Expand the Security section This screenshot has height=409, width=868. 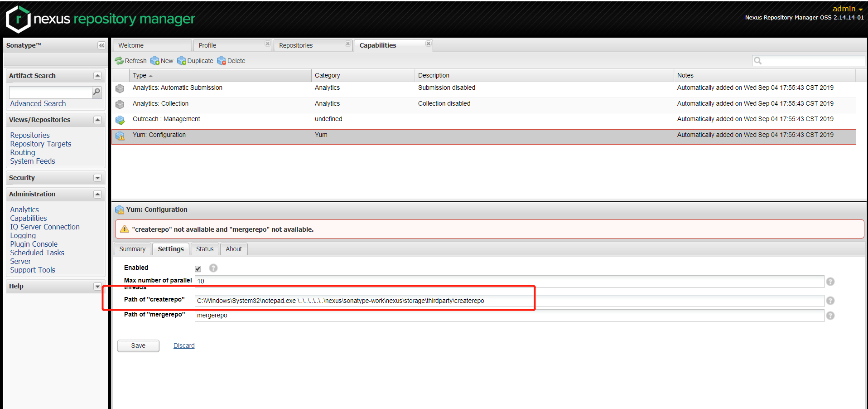point(97,178)
